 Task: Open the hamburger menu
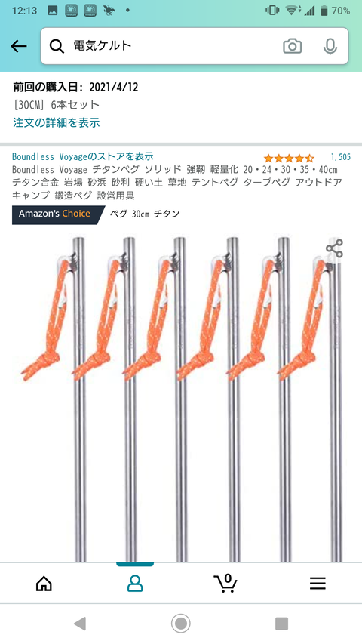318,583
